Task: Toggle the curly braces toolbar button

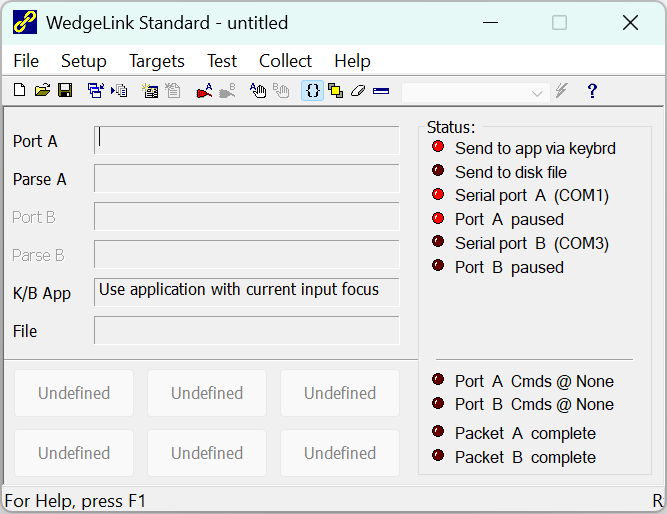Action: click(312, 91)
